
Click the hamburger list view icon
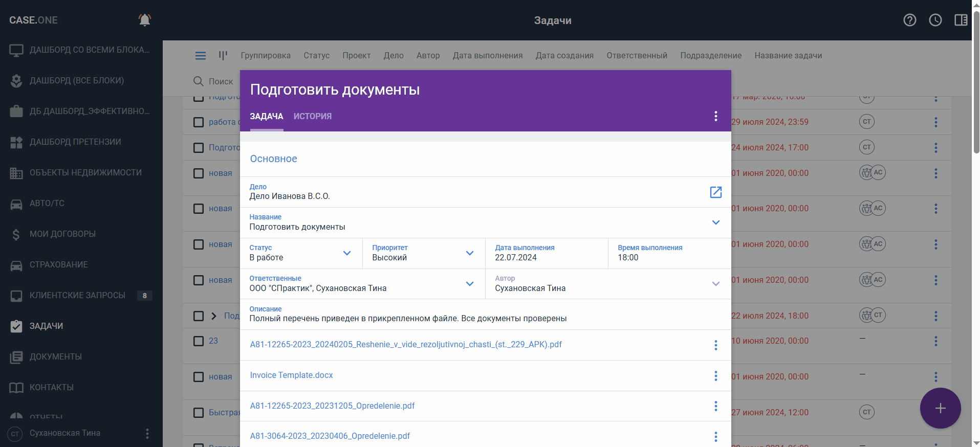click(201, 56)
